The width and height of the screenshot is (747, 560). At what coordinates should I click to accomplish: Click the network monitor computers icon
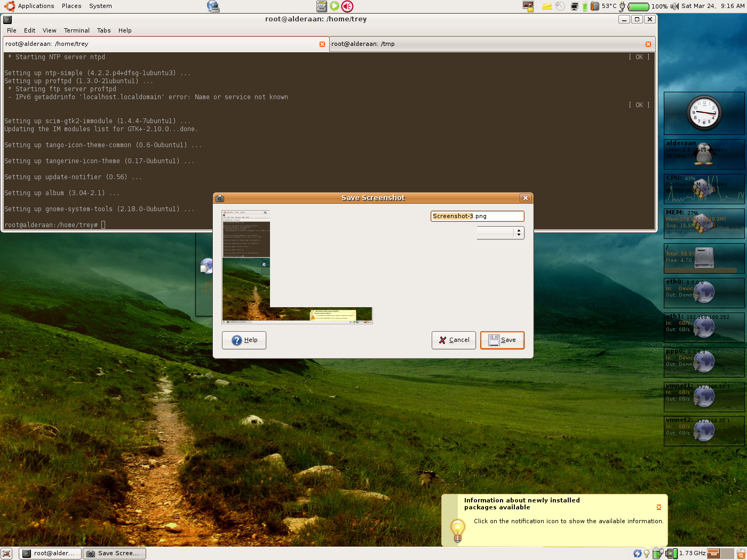coord(575,6)
